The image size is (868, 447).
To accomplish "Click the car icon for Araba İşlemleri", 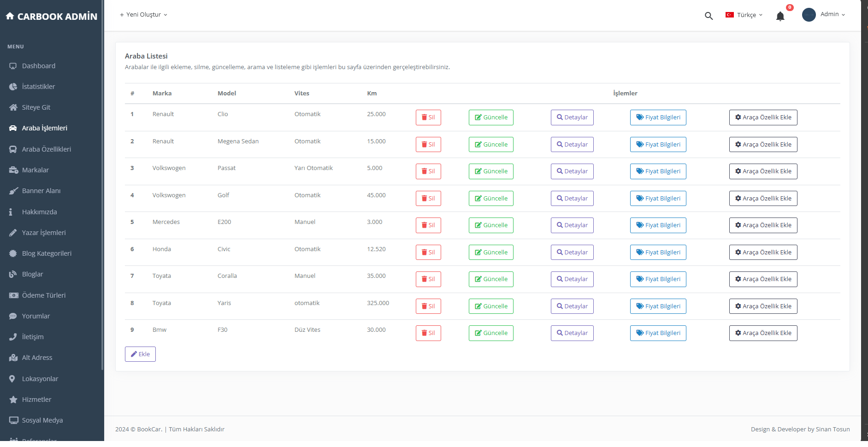I will (13, 128).
